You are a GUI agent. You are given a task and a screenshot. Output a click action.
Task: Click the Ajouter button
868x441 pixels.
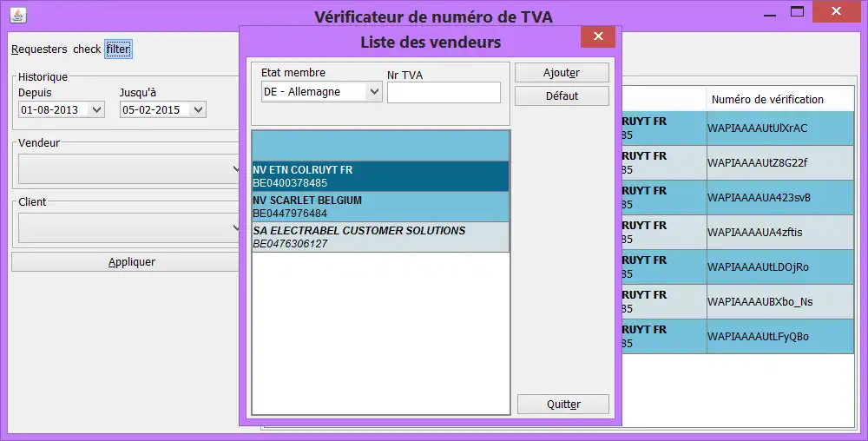point(562,72)
